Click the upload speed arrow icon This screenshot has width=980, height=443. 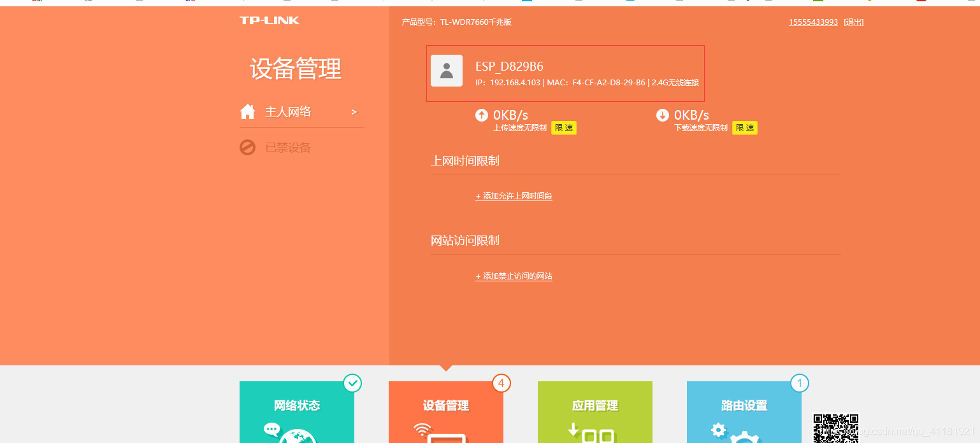(x=482, y=115)
